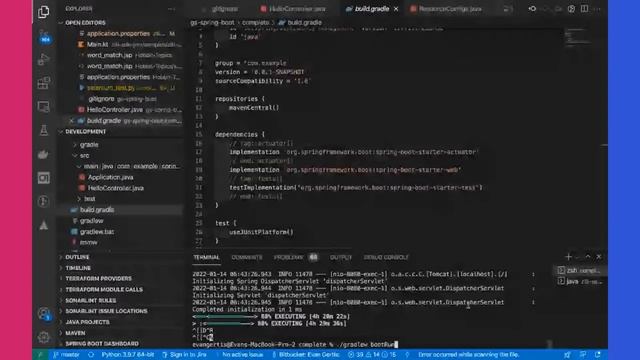Open the Docker view in activity bar
The width and height of the screenshot is (640, 360).
pos(44,154)
